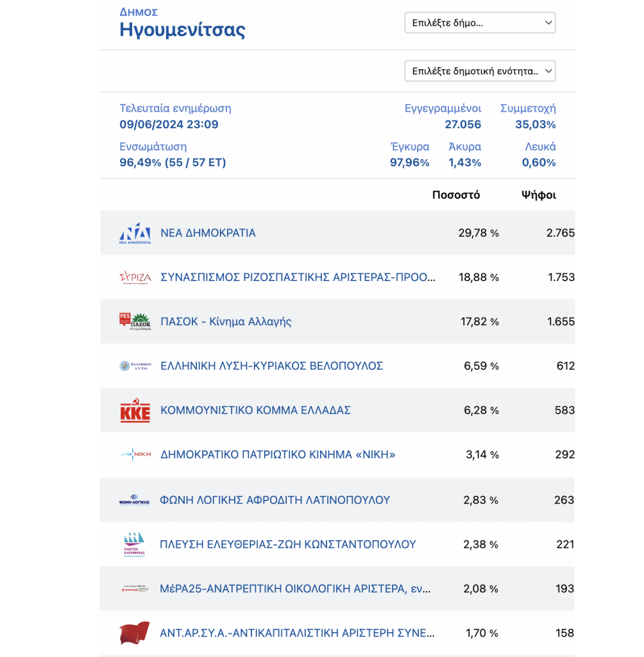Click the Φωνή Λογικής party logo
This screenshot has height=657, width=644.
tap(134, 500)
